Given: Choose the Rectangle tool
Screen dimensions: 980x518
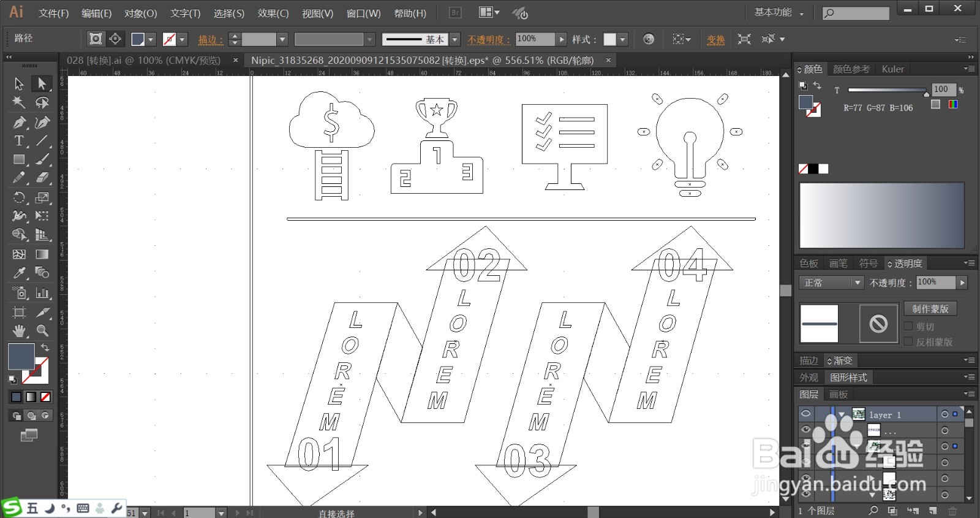Looking at the screenshot, I should point(19,159).
